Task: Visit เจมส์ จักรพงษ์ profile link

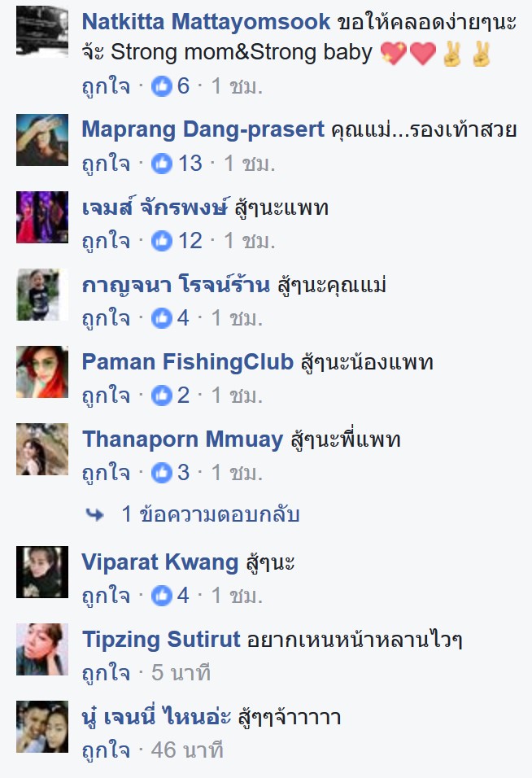Action: pyautogui.click(x=155, y=208)
